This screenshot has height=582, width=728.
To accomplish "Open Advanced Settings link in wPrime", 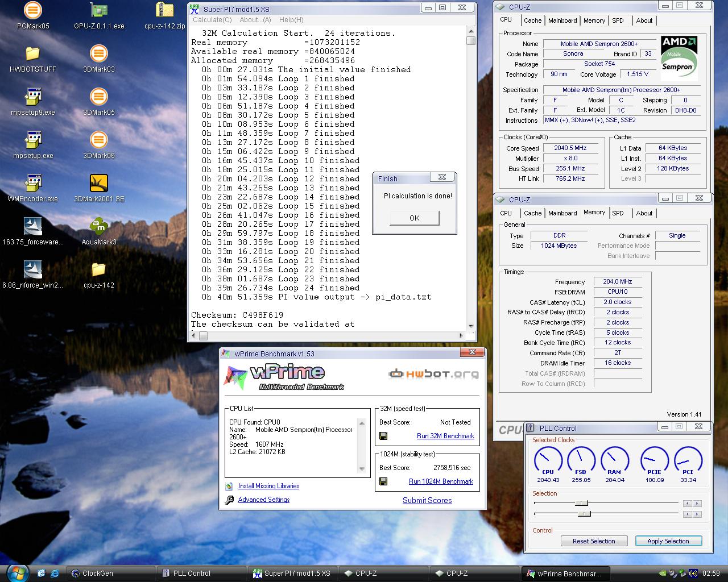I will 264,500.
